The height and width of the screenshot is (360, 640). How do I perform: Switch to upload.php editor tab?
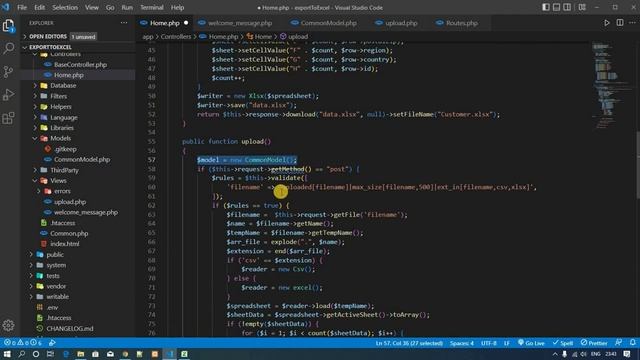click(x=401, y=23)
